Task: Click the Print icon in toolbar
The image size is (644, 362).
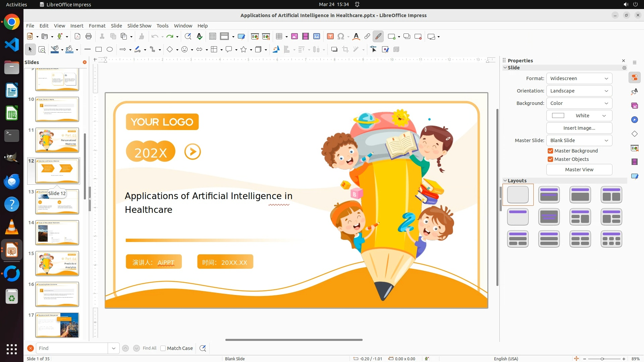Action: pos(89,37)
